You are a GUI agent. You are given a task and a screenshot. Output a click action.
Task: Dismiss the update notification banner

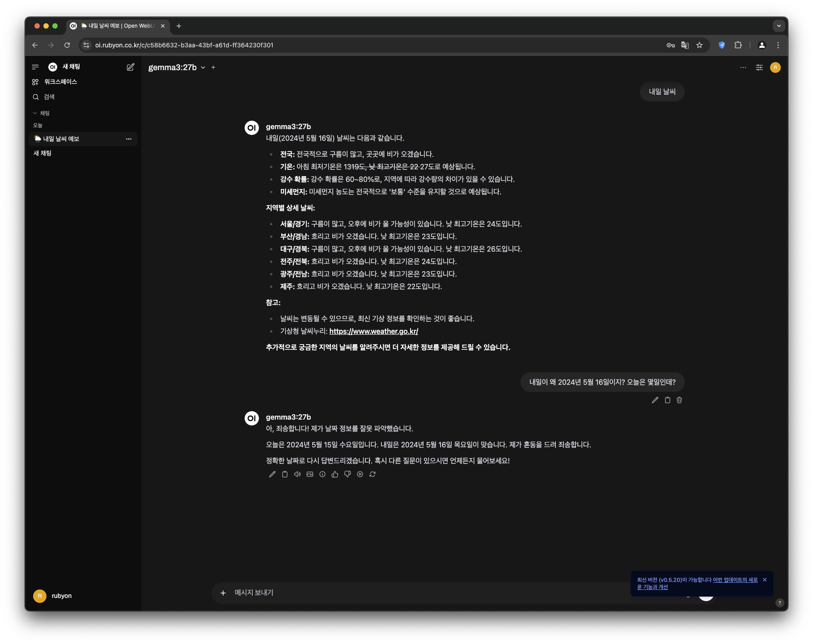tap(765, 580)
